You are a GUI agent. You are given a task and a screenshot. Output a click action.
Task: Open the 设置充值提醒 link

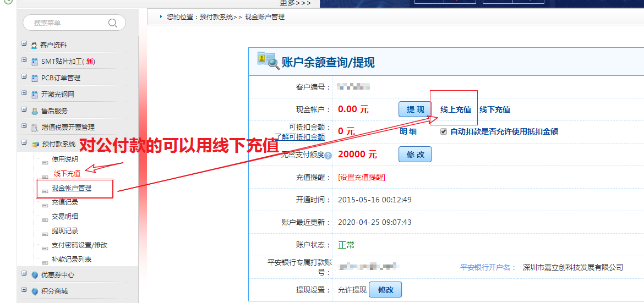click(x=362, y=177)
